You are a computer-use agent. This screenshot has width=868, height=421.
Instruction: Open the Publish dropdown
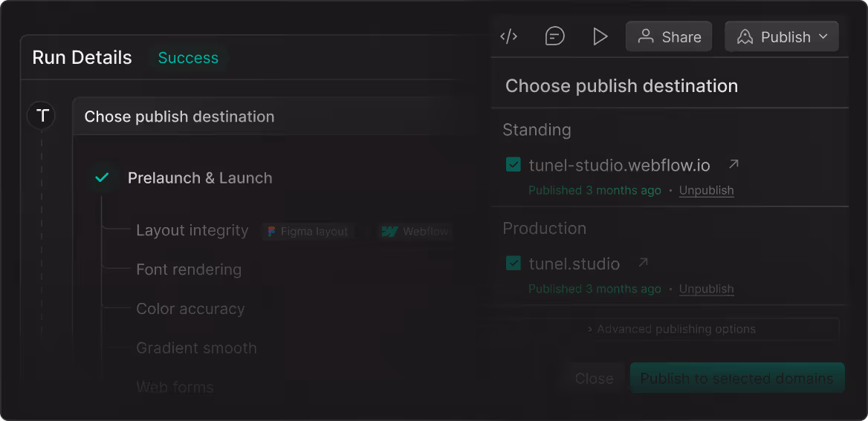(782, 36)
